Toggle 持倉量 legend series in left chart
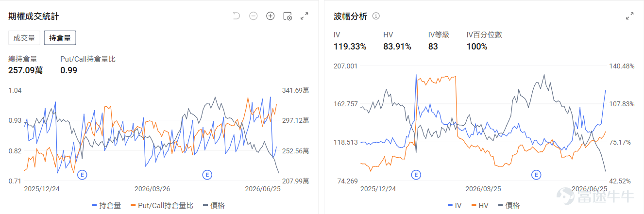Screen dimensions: 644x214 [x=106, y=205]
